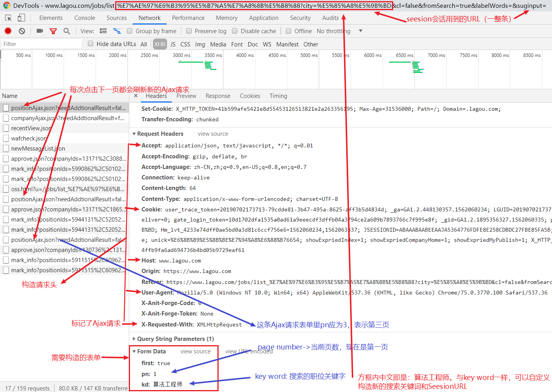Open the Sources tab
This screenshot has height=392, width=552.
tap(117, 18)
